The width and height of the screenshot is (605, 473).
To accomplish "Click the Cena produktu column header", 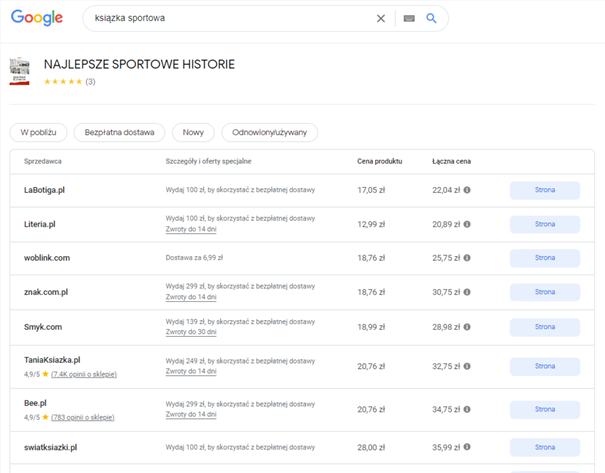I will [380, 161].
